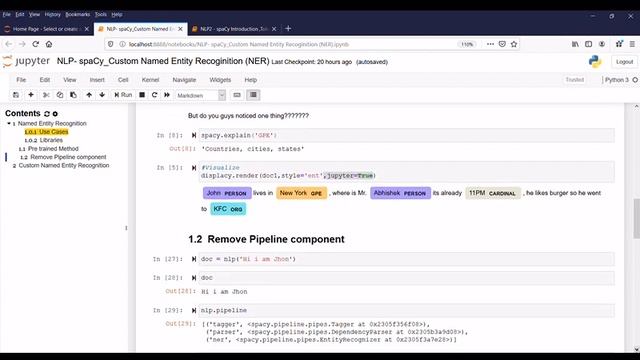The height and width of the screenshot is (360, 640).
Task: Toggle the table of contents toolbar icon
Action: [x=253, y=95]
